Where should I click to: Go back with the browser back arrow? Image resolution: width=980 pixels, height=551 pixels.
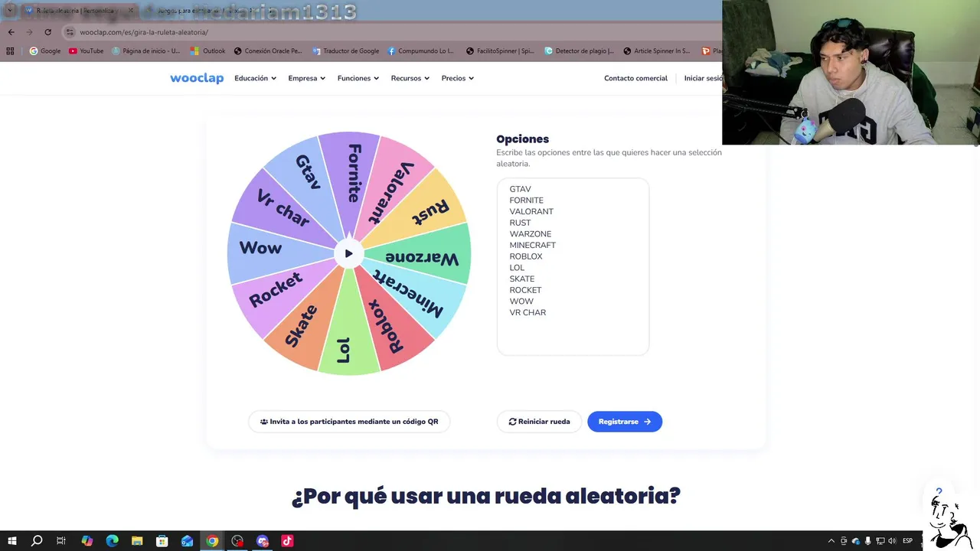click(11, 32)
